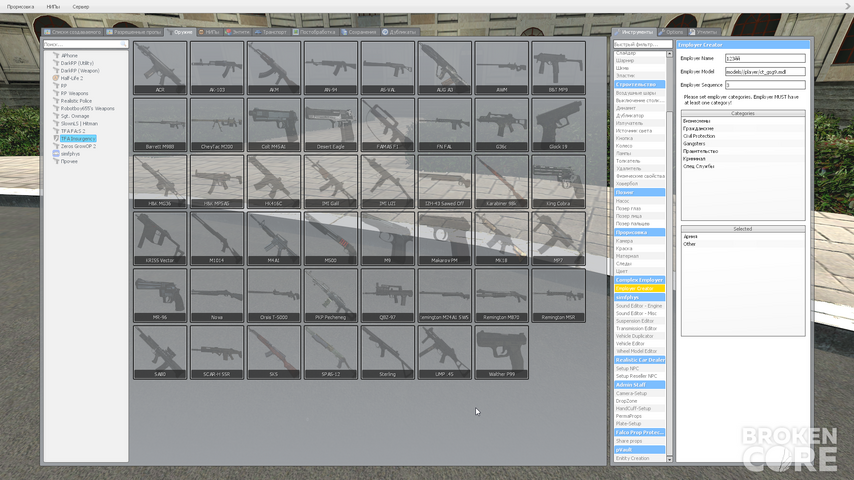Choose the B&T MP9 weapon icon
854x480 pixels.
coord(558,68)
